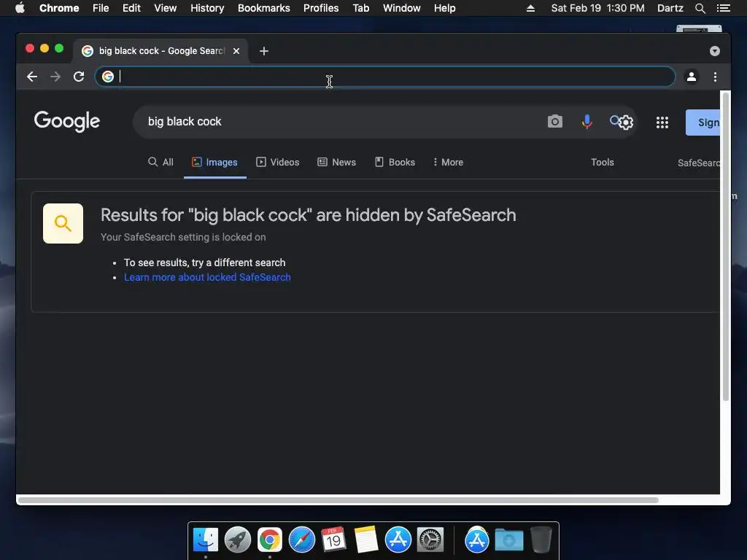The image size is (747, 560).
Task: Open the App Store next to Notes
Action: coord(398,540)
